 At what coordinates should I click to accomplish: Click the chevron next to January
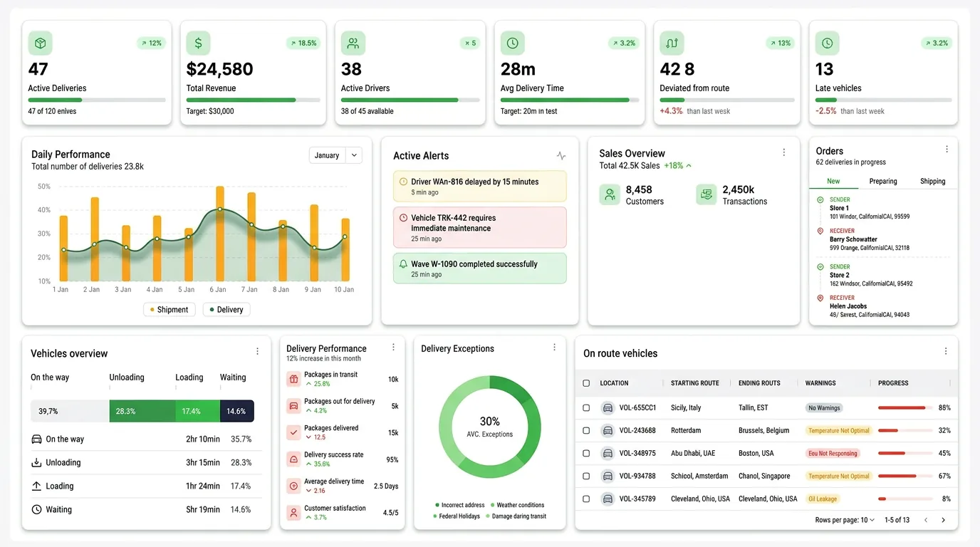tap(354, 155)
